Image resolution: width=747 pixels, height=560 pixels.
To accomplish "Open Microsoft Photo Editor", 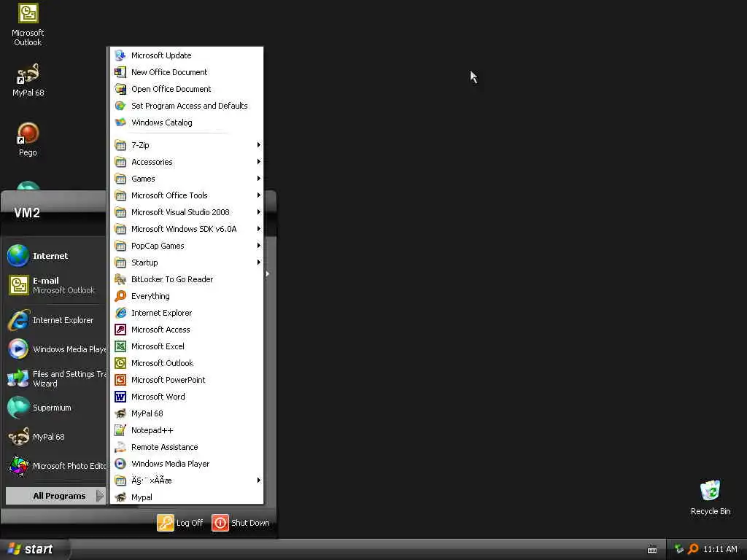I will pos(55,466).
